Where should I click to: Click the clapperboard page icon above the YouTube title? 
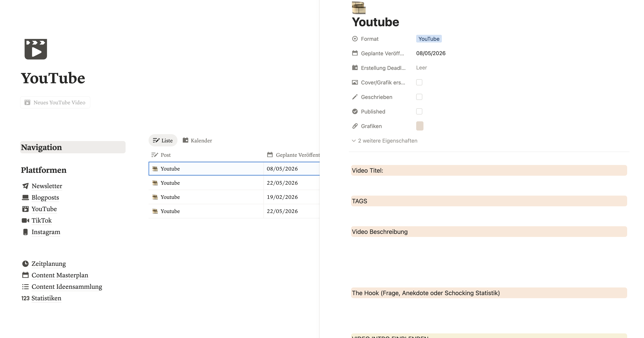click(x=36, y=49)
